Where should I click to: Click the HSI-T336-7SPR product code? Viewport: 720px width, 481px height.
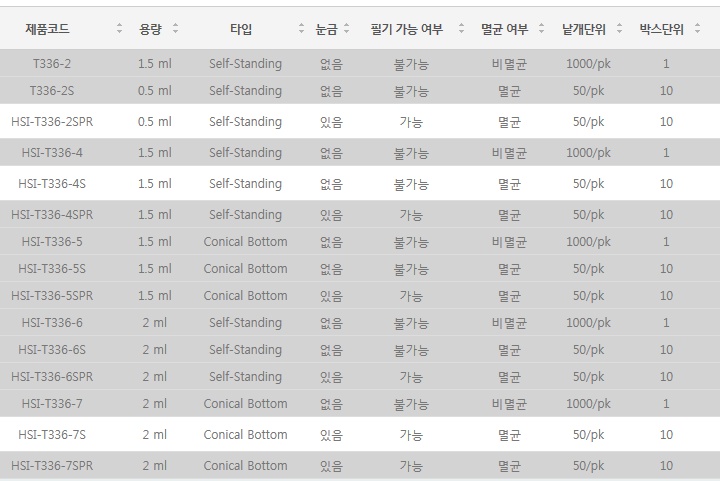click(x=52, y=466)
